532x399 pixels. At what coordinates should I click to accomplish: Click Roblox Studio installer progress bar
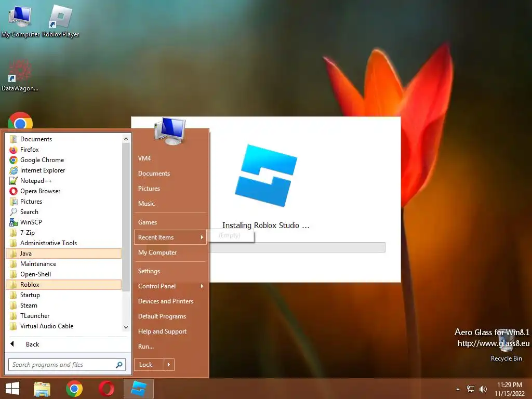297,247
